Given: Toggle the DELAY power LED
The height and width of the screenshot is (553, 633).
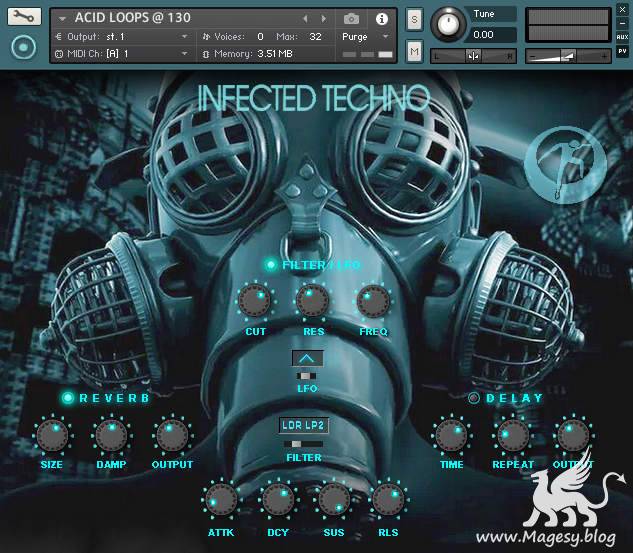Looking at the screenshot, I should (474, 398).
